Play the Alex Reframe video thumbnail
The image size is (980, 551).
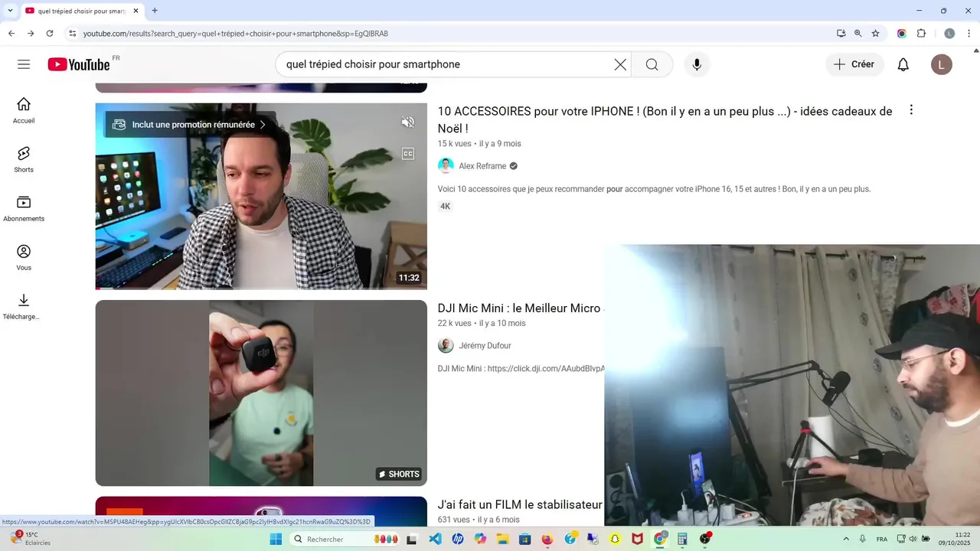pyautogui.click(x=261, y=196)
